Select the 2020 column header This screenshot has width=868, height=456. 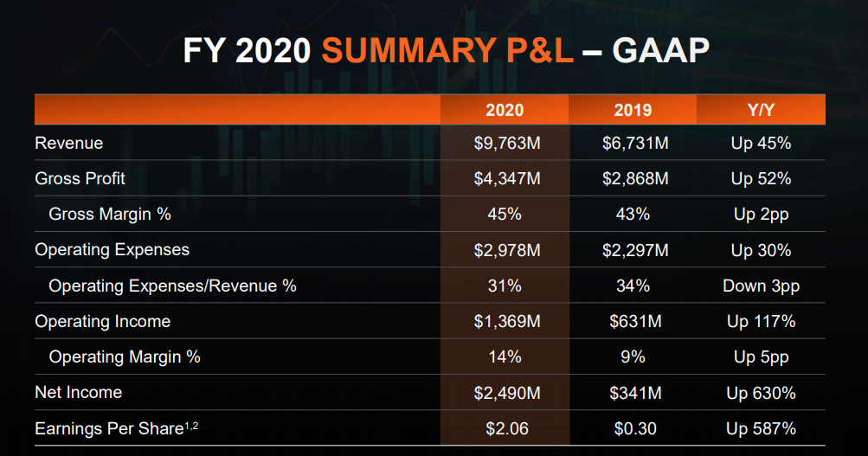505,110
